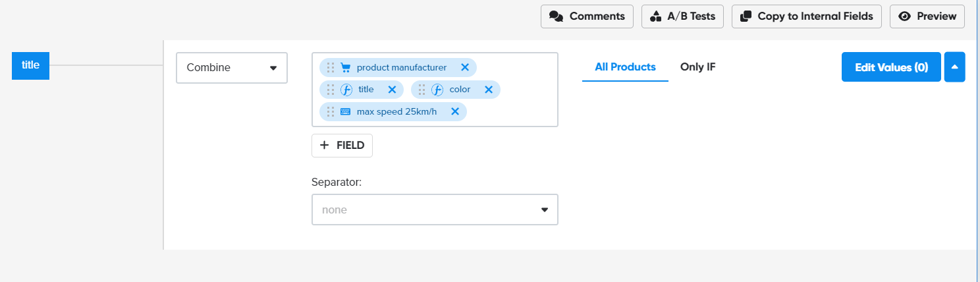Open the Combine rule type dropdown
Viewport: 980px width, 282px height.
232,68
